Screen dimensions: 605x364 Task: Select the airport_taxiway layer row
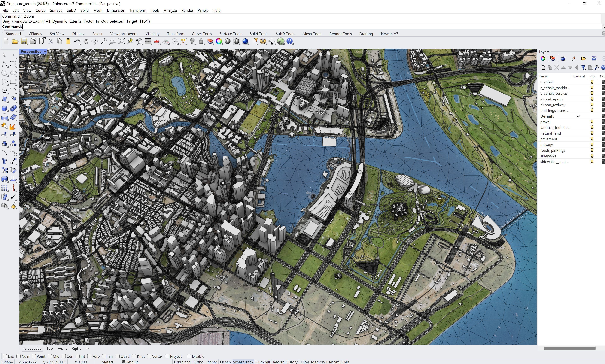point(571,105)
